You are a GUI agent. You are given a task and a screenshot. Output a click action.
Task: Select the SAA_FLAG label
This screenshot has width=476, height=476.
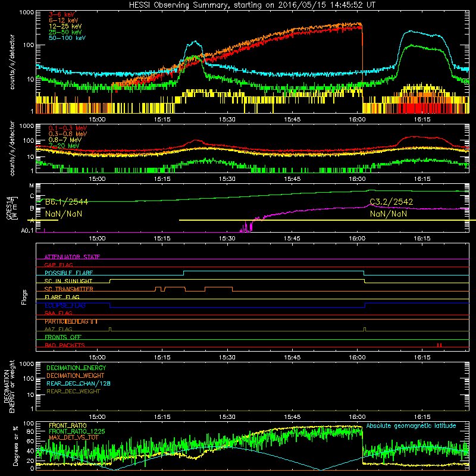click(x=58, y=313)
